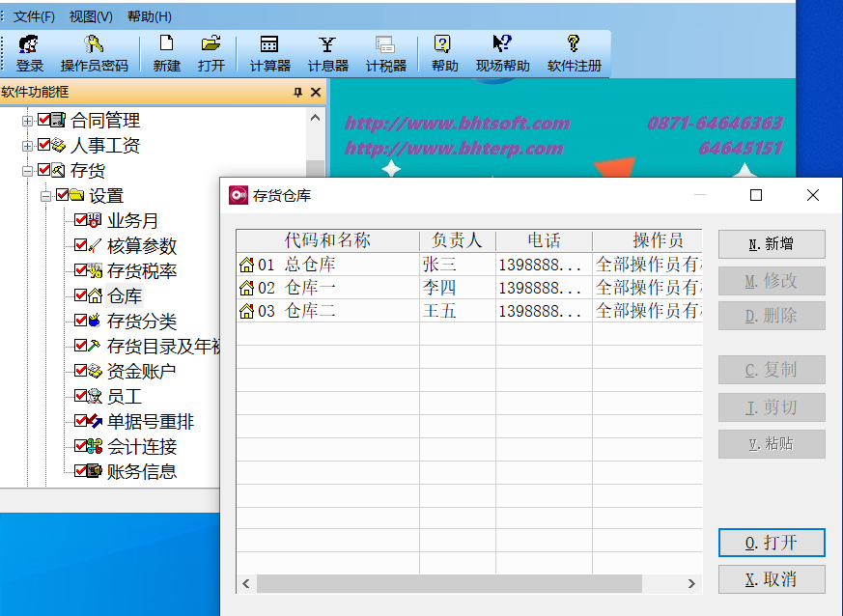Click the 新建 new file toolbar icon
Image resolution: width=843 pixels, height=616 pixels.
pyautogui.click(x=165, y=52)
